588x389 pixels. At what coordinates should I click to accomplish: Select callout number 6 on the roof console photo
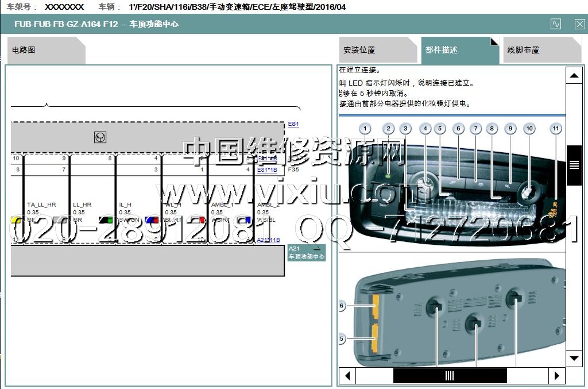[x=458, y=129]
